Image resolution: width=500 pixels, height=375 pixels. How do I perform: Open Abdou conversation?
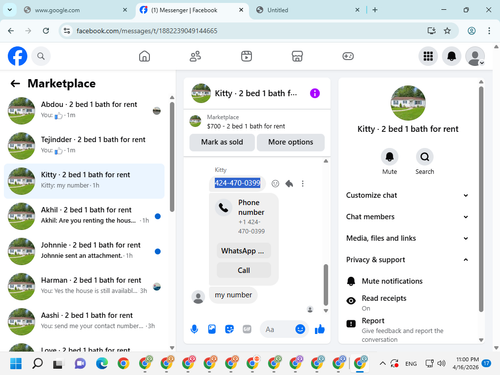point(84,111)
